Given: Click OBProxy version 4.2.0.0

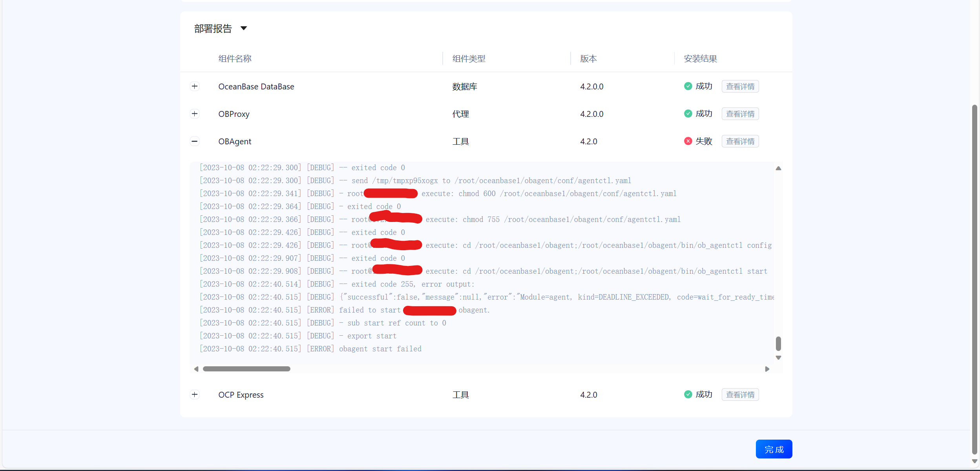Looking at the screenshot, I should pos(592,114).
